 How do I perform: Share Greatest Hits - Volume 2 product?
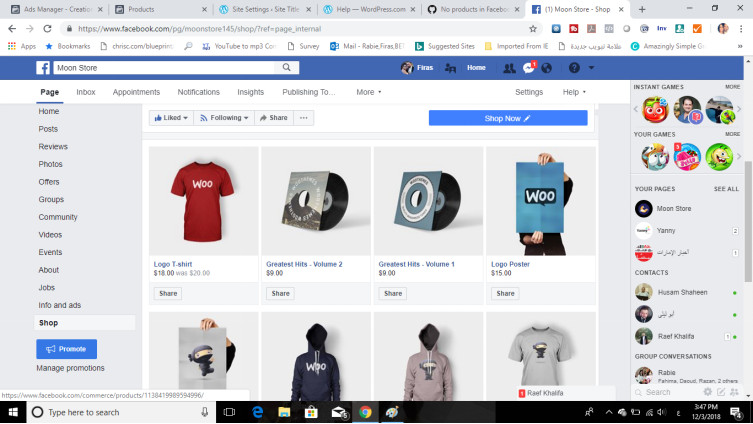pyautogui.click(x=280, y=293)
